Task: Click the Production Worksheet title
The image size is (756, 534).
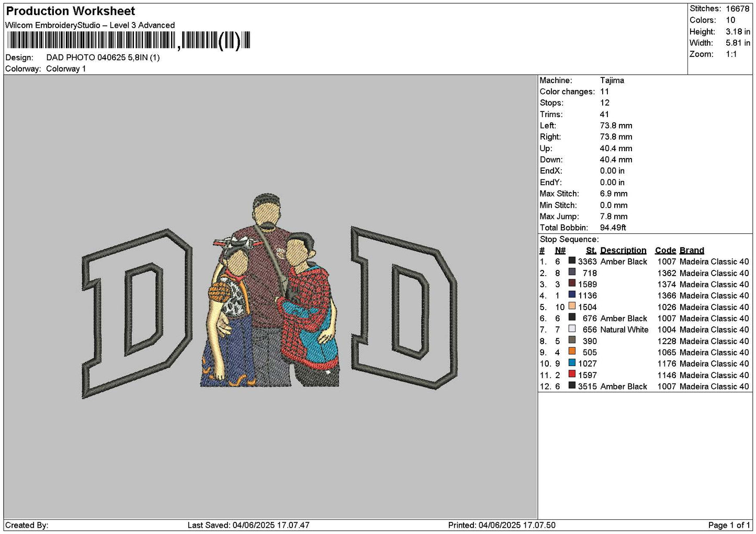Action: coord(71,11)
